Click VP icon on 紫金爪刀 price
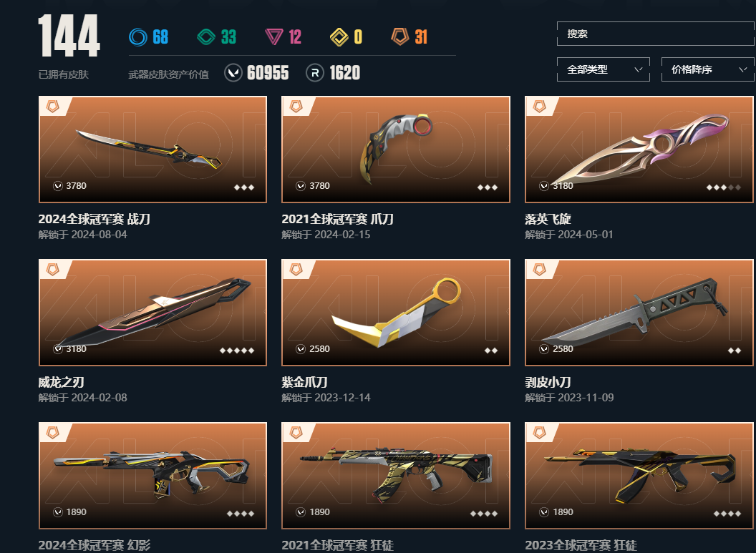 301,349
